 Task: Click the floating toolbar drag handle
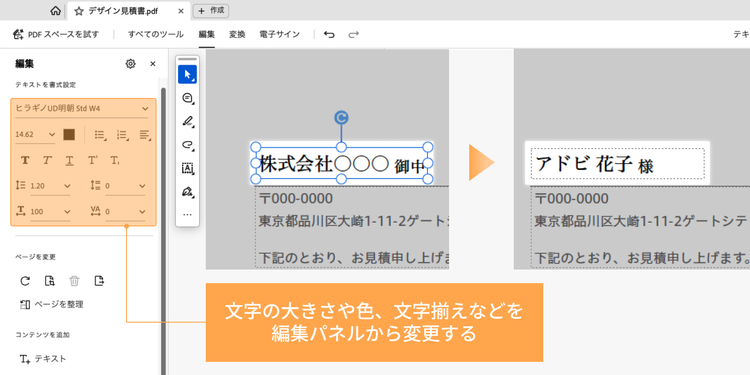(188, 59)
